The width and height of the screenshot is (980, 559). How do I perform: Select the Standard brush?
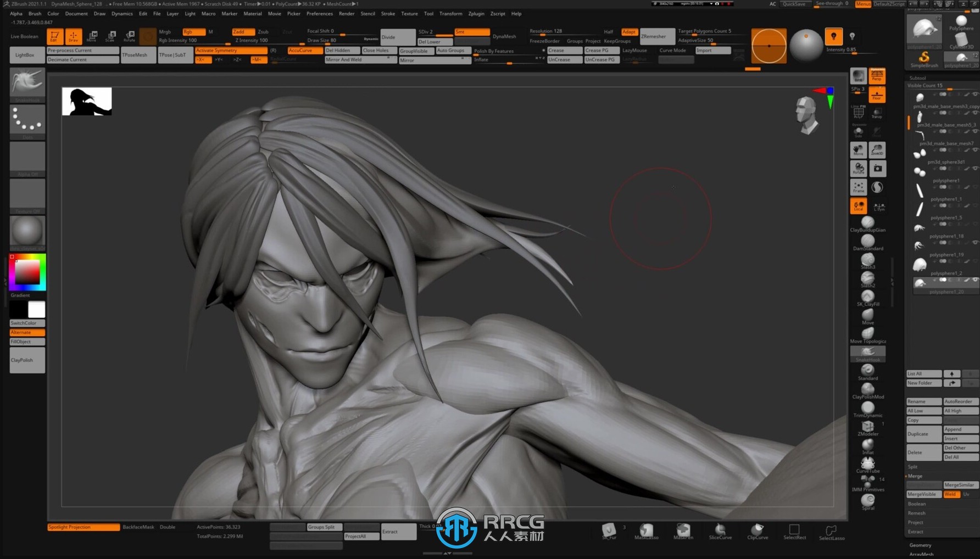[867, 373]
